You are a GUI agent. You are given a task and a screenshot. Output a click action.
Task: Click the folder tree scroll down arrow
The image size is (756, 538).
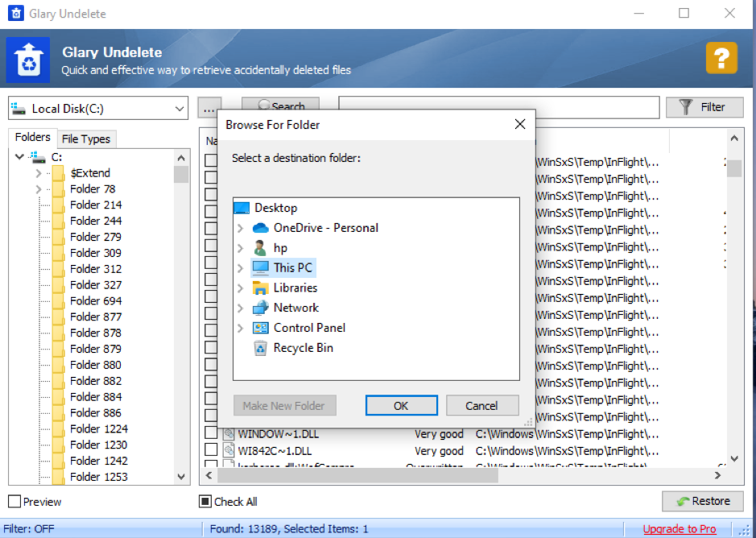click(181, 477)
